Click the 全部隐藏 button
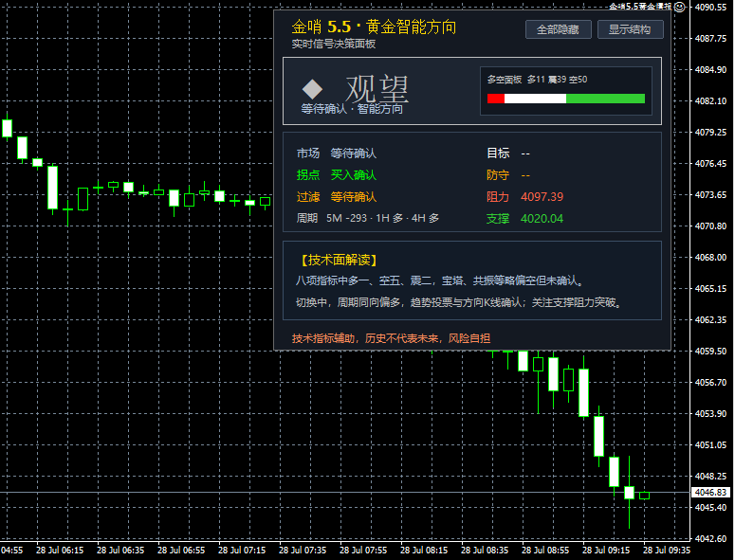 coord(558,29)
